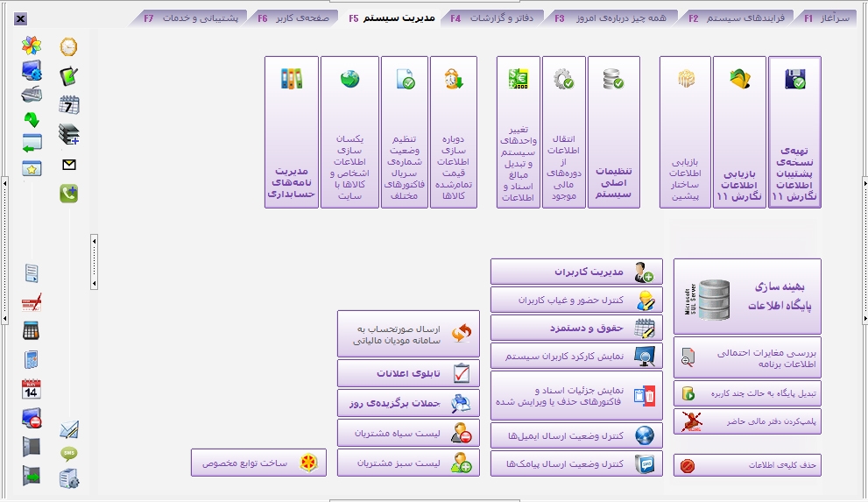868x502 pixels.
Task: Open the نمایش جزئیات اسناد حذف شده button
Action: tap(576, 396)
